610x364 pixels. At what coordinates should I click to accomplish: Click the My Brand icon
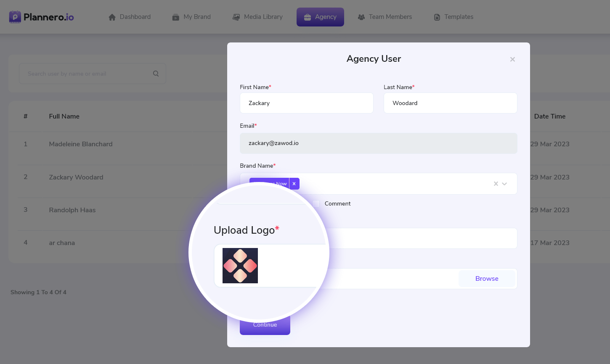coord(175,17)
